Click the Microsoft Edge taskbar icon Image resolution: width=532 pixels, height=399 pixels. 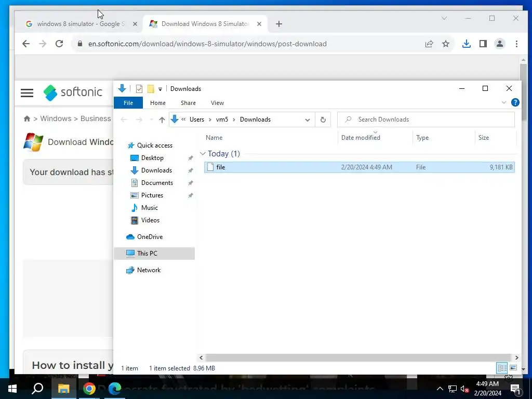[x=115, y=389]
